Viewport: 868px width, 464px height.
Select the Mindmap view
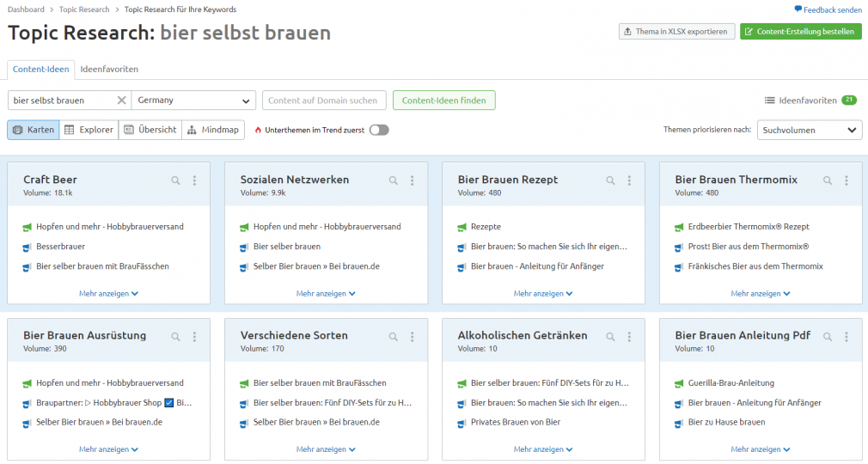[x=213, y=130]
